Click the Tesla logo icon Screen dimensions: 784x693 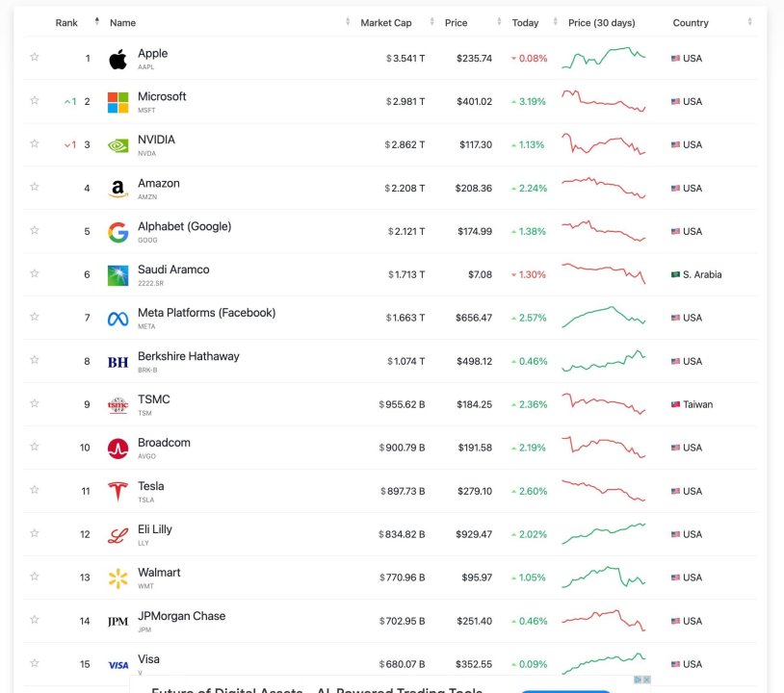(x=118, y=492)
